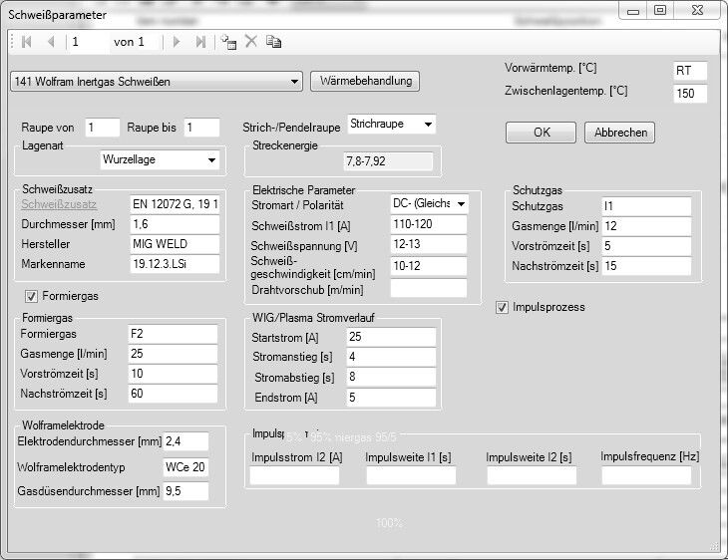Screen dimensions: 728x560
Task: Click Schutzgas Gasmenge field 12
Action: point(646,226)
